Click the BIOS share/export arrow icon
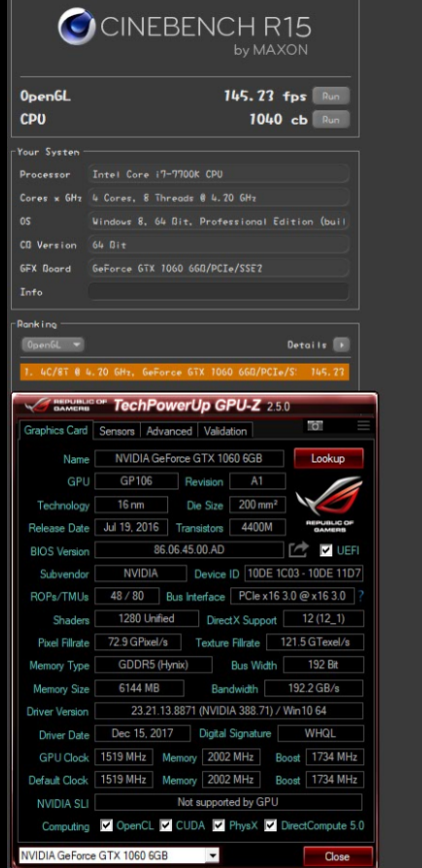 pos(298,549)
